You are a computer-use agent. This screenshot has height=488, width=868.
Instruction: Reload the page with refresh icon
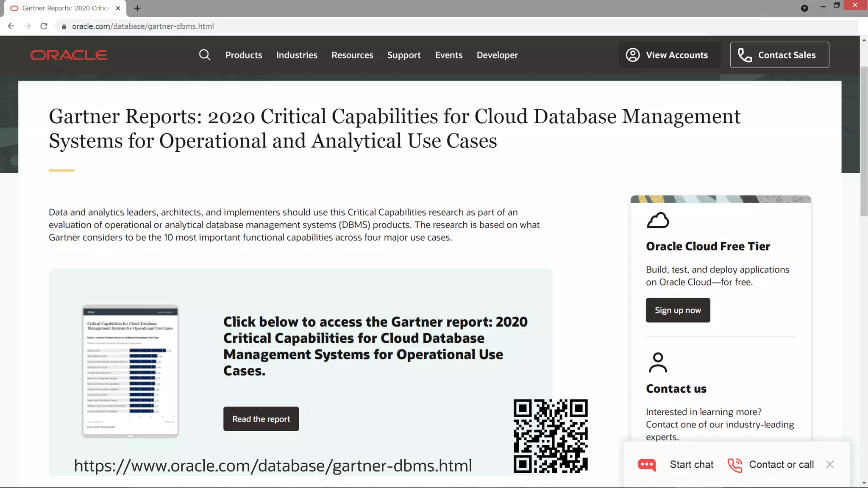44,26
